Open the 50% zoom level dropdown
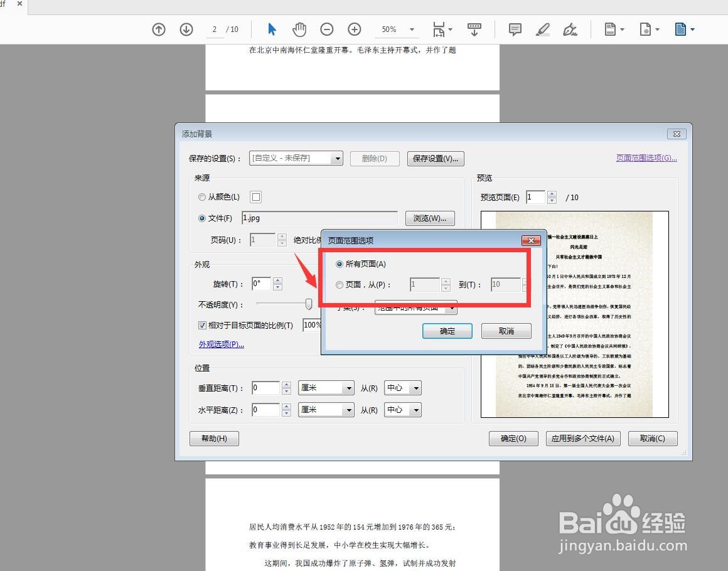 [x=412, y=29]
